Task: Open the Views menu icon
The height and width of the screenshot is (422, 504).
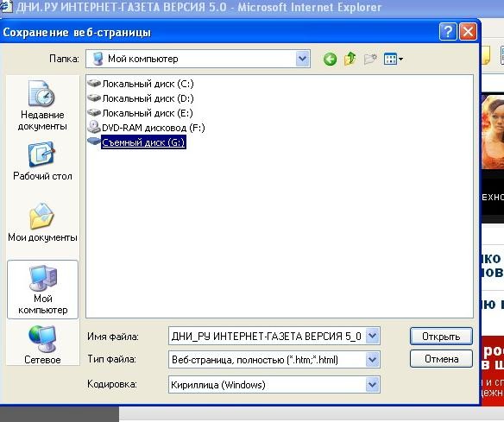Action: coord(394,60)
